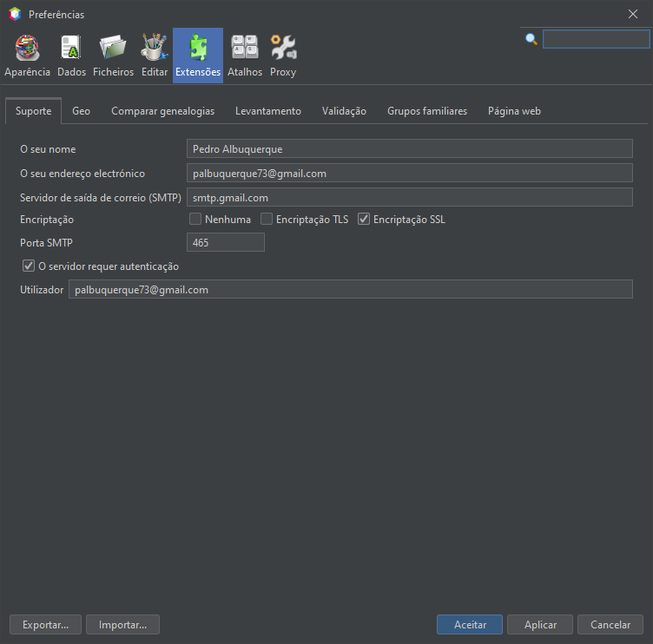The width and height of the screenshot is (653, 644).
Task: Open the Comparar genealogias tab
Action: coord(162,111)
